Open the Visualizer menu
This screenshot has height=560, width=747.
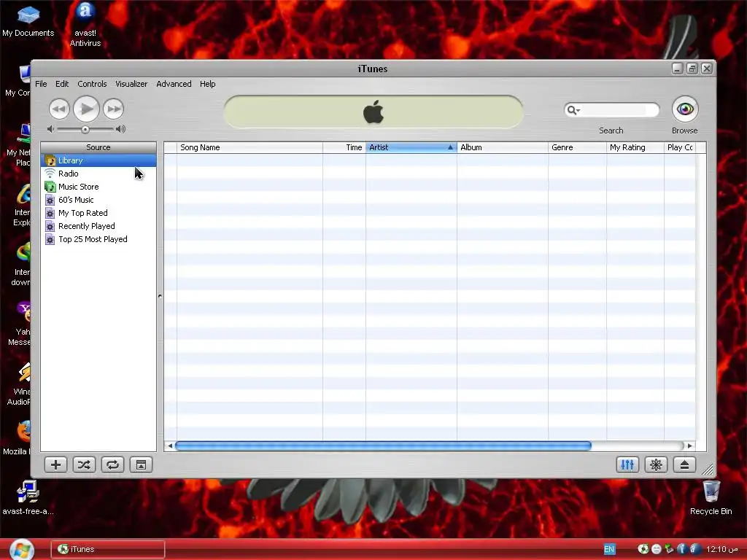[x=131, y=84]
